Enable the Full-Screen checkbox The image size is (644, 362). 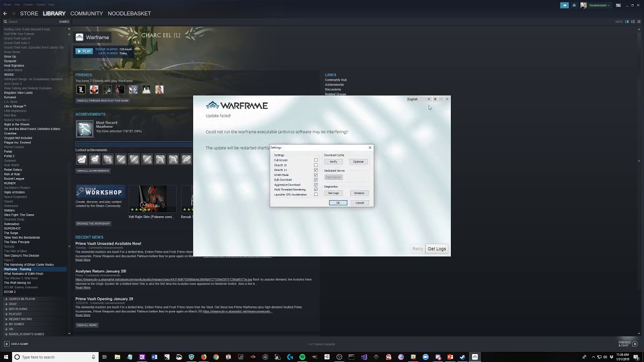click(316, 160)
